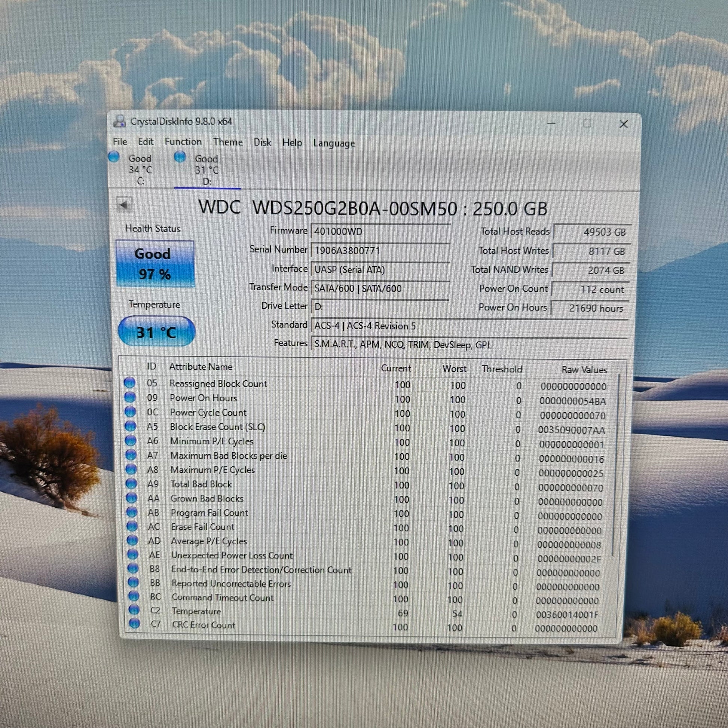
Task: Close the CrystalDiskInfo window
Action: tap(624, 124)
